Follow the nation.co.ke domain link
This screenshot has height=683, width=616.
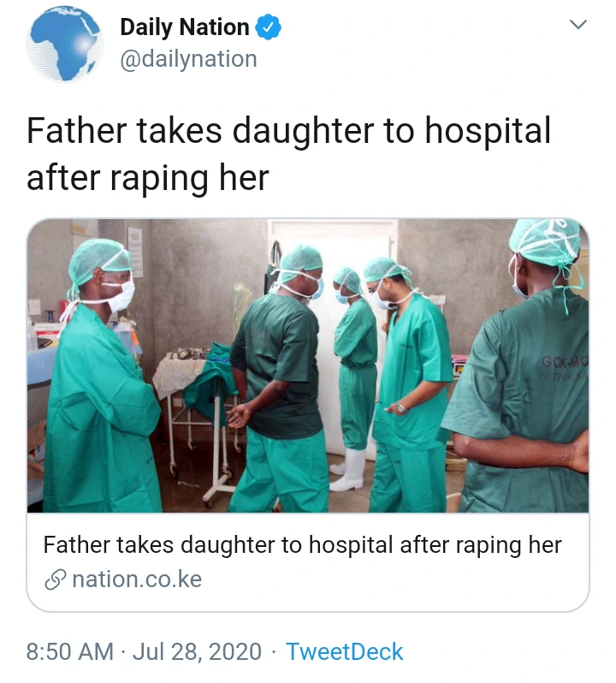click(137, 579)
